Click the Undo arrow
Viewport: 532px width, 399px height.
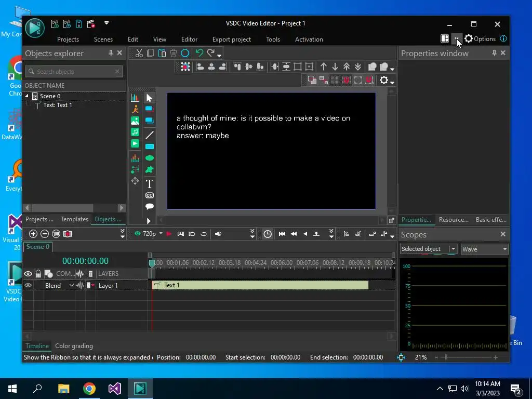[x=199, y=53]
